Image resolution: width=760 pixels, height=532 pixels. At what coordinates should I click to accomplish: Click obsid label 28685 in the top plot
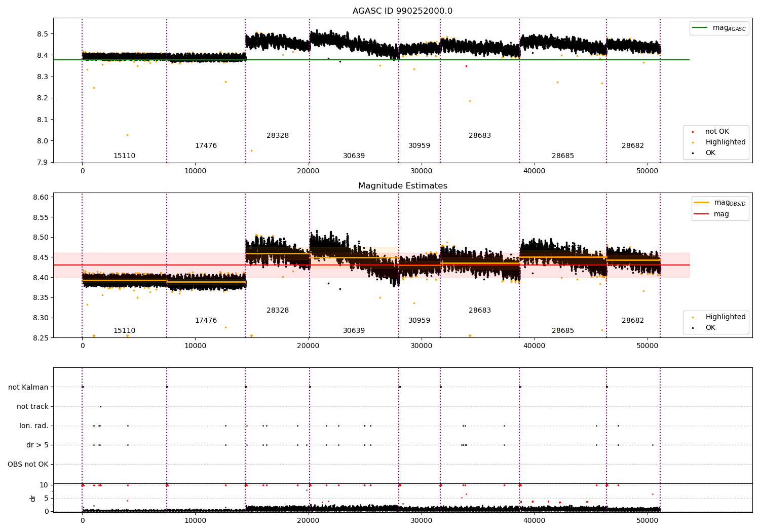coord(563,156)
